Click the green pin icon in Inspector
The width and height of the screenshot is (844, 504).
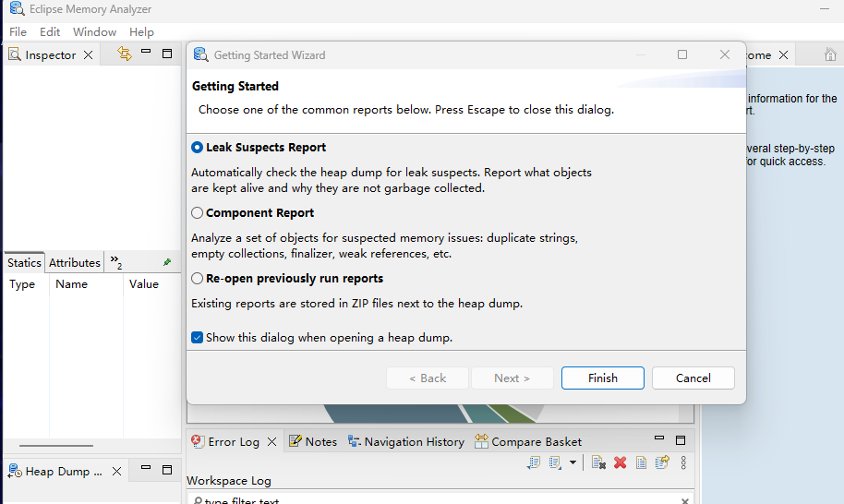(x=167, y=262)
